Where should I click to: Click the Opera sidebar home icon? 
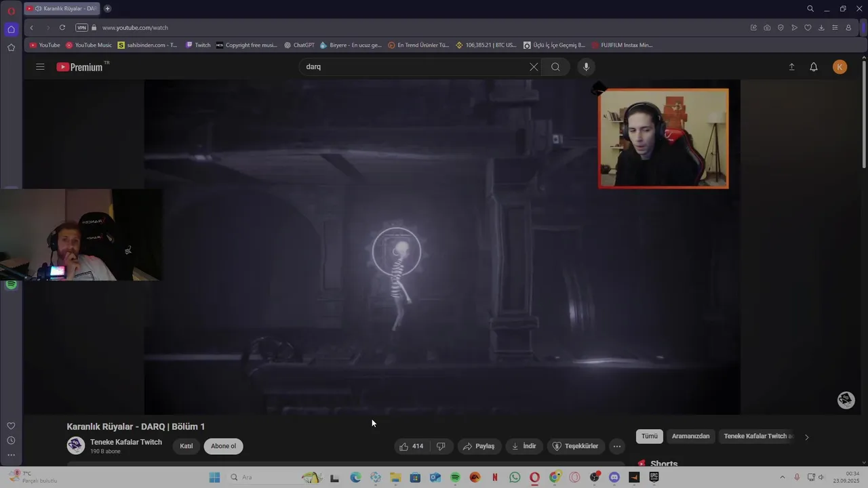coord(11,29)
